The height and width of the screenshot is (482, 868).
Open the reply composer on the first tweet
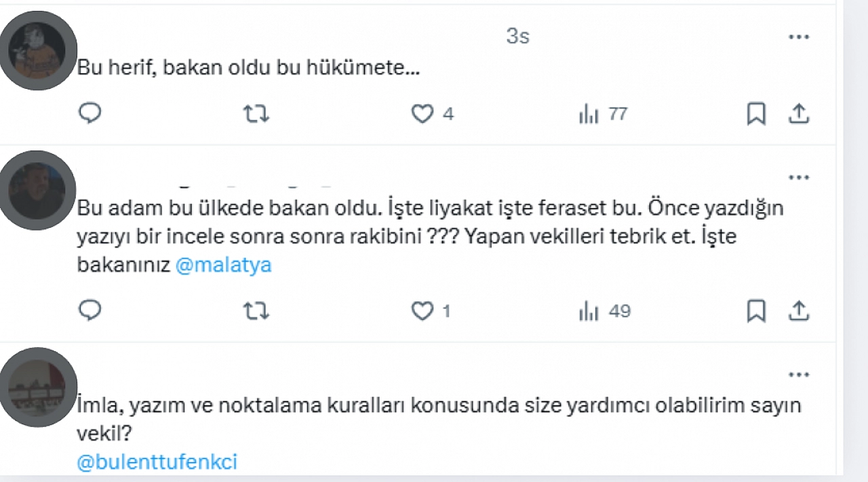coord(90,114)
